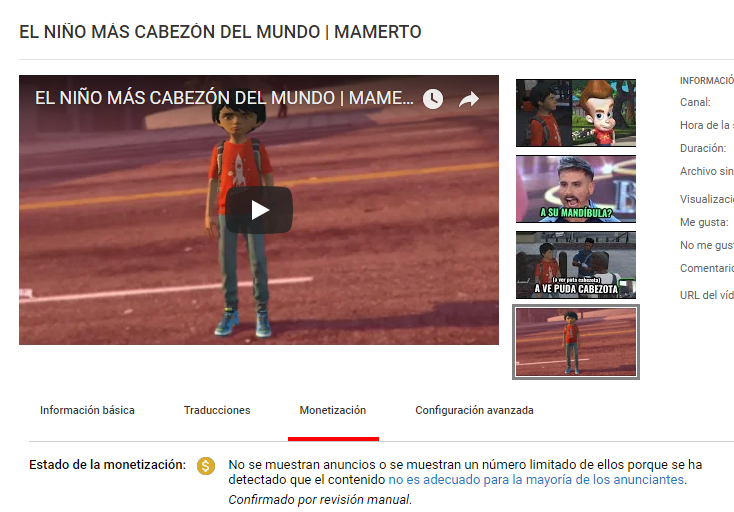Image resolution: width=734 pixels, height=512 pixels.
Task: Go to Configuración avanzada tab
Action: click(x=474, y=410)
